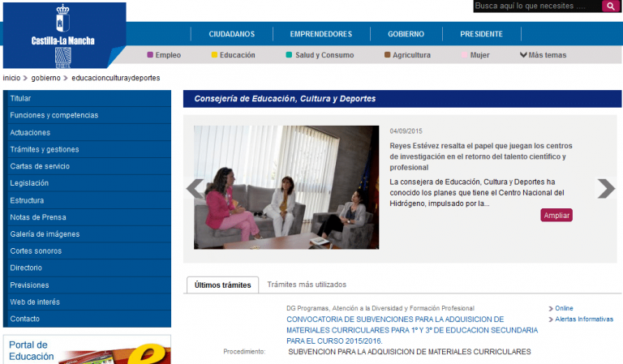Viewport: 623px width, 364px height.
Task: Open the Notas de Prensa sidebar link
Action: coord(38,217)
